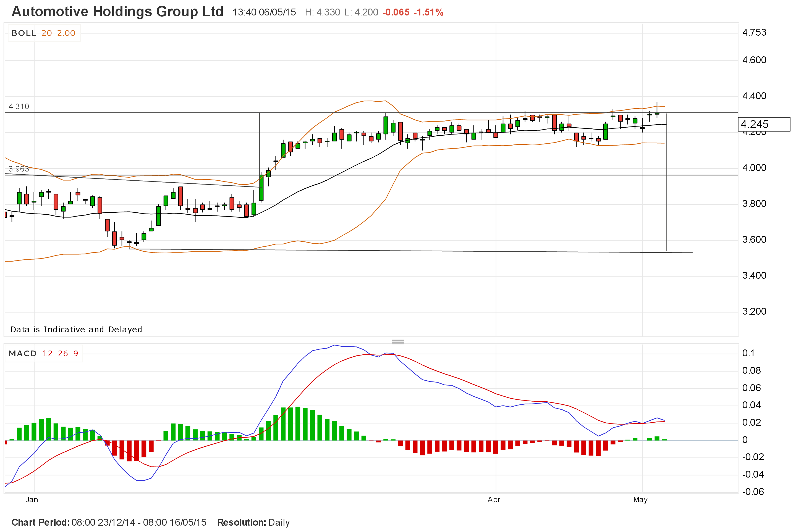Click the H: 4.330 high value
This screenshot has height=532, width=796.
point(323,12)
